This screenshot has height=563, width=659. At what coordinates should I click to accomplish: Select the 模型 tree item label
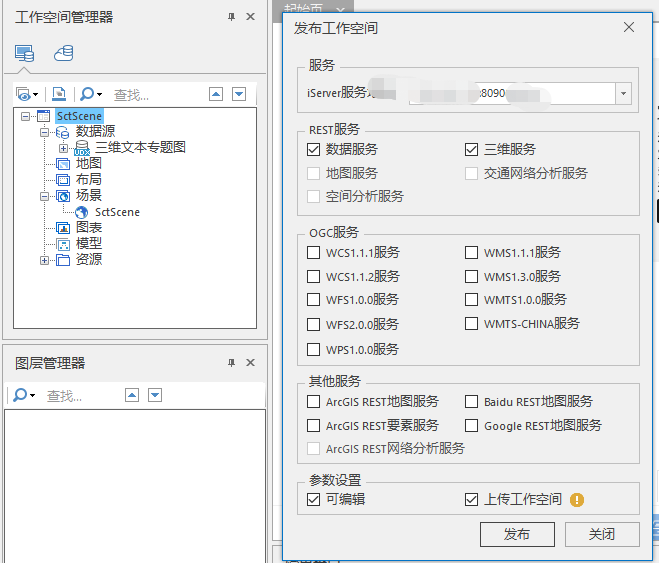89,244
